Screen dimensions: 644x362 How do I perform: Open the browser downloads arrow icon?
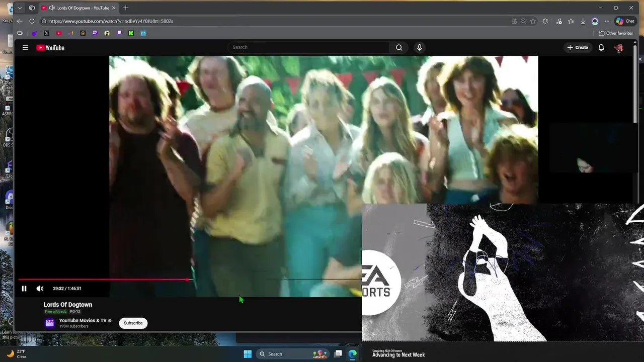583,21
